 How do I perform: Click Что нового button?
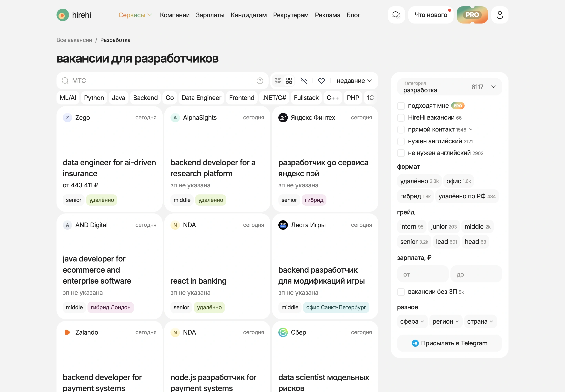click(x=431, y=15)
